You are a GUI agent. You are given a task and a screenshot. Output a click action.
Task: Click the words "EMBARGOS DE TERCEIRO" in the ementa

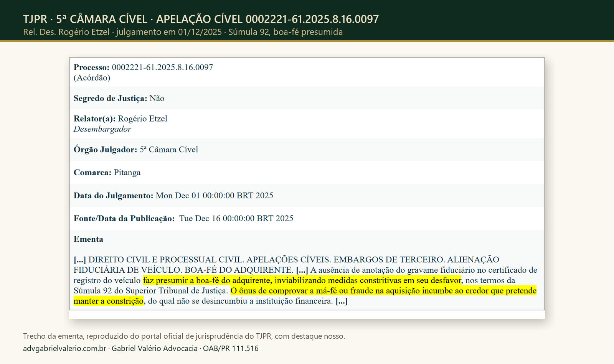(388, 260)
